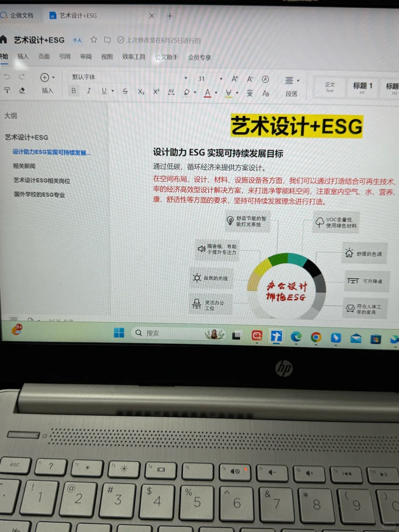Screen dimensions: 399x532
Task: Click the shading fill bucket icon
Action: tap(187, 92)
